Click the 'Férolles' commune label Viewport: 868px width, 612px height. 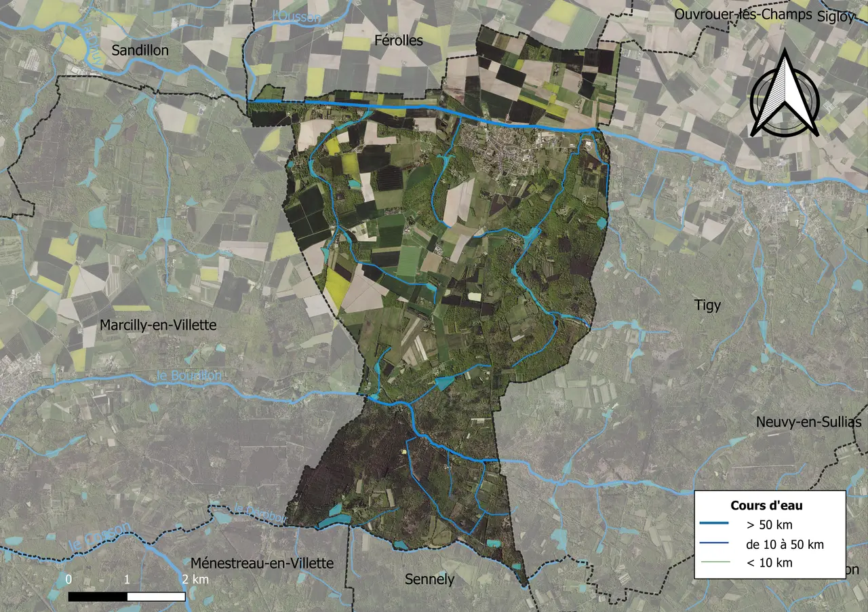pyautogui.click(x=399, y=41)
